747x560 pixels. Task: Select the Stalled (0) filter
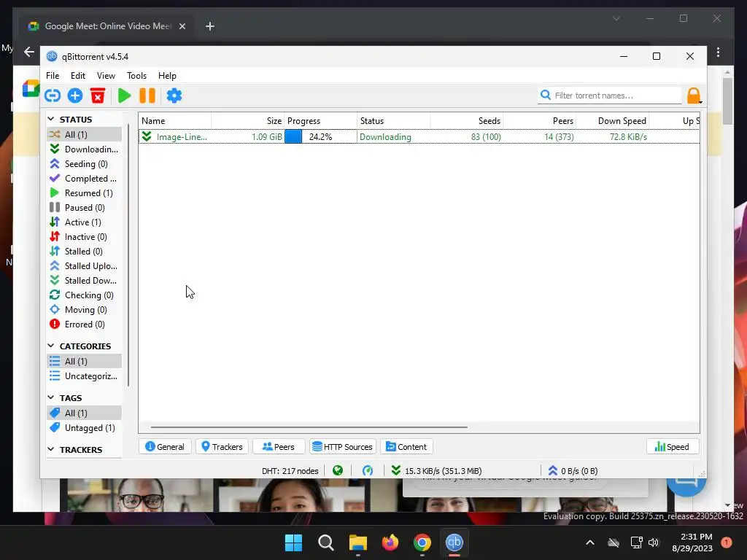coord(85,252)
